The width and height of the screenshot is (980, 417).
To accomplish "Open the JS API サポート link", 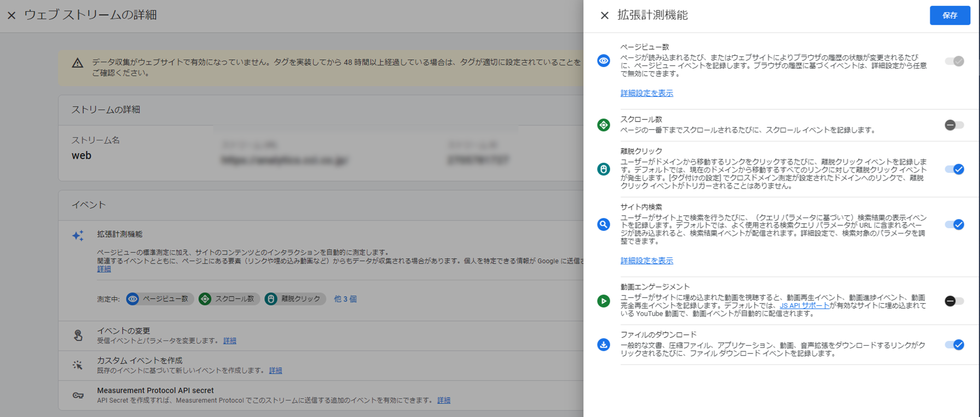I will tap(804, 306).
